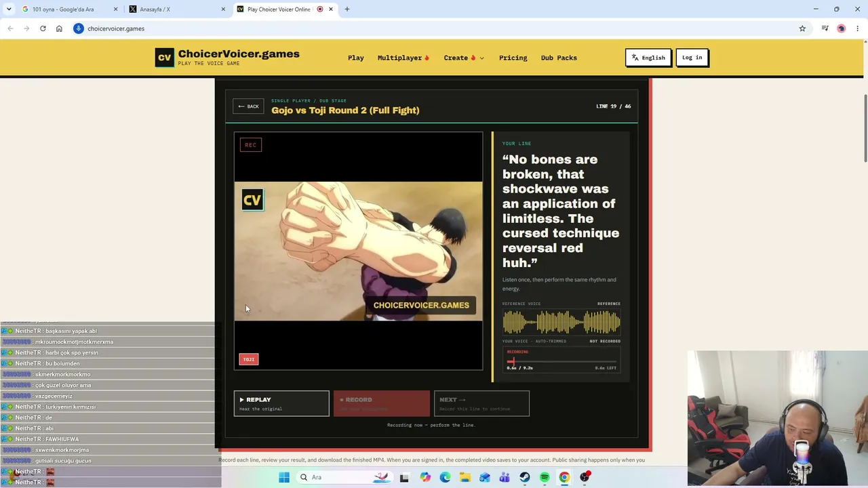Close the Anasayfa / X tab
This screenshot has width=868, height=488.
coord(223,9)
